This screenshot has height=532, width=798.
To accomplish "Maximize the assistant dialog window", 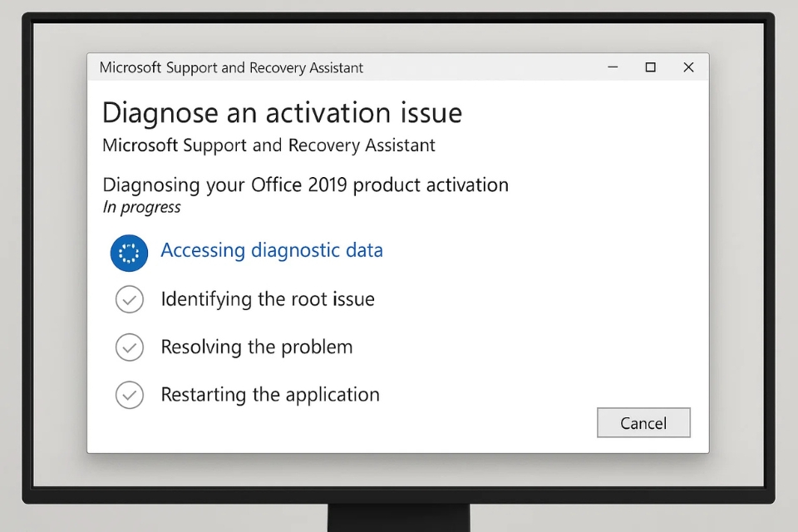I will pyautogui.click(x=651, y=67).
